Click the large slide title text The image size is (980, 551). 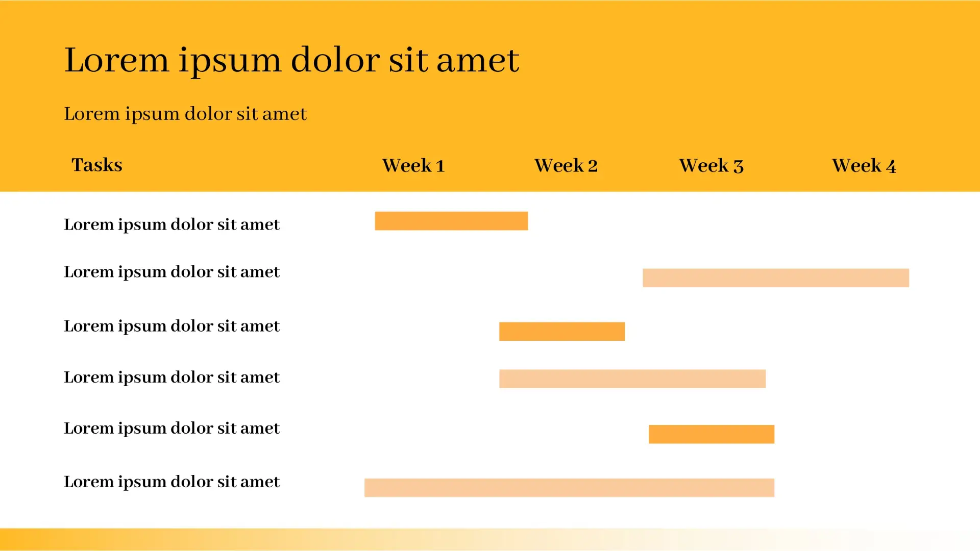click(x=291, y=61)
